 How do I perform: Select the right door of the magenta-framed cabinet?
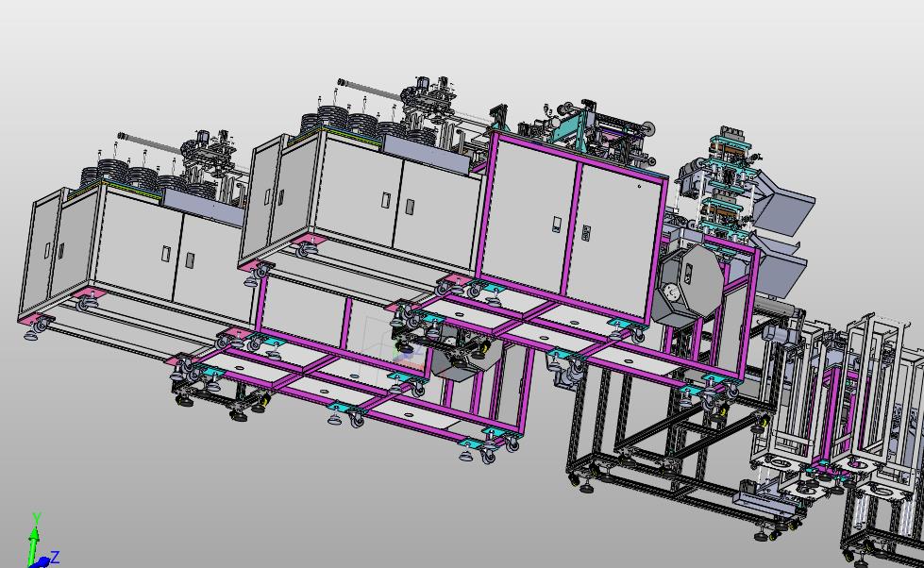[x=614, y=243]
